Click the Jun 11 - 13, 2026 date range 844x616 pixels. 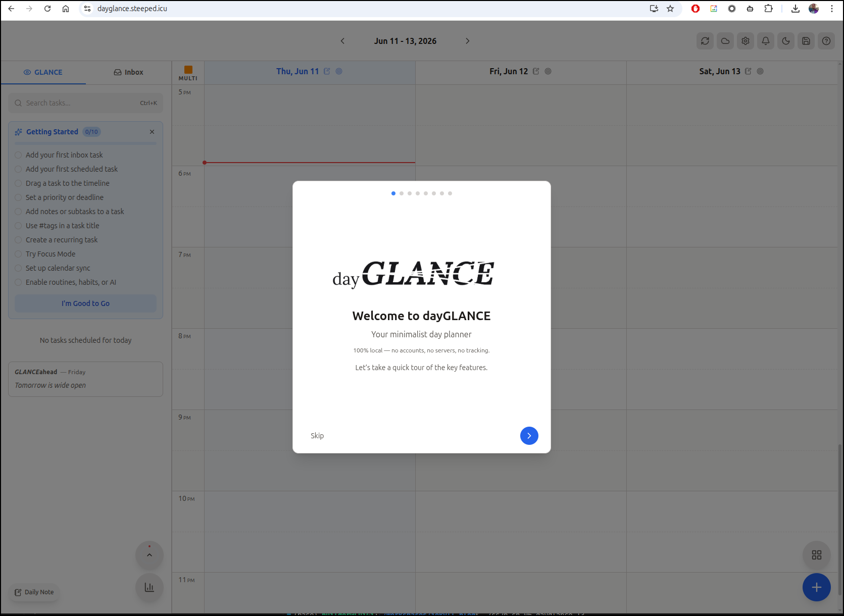405,41
